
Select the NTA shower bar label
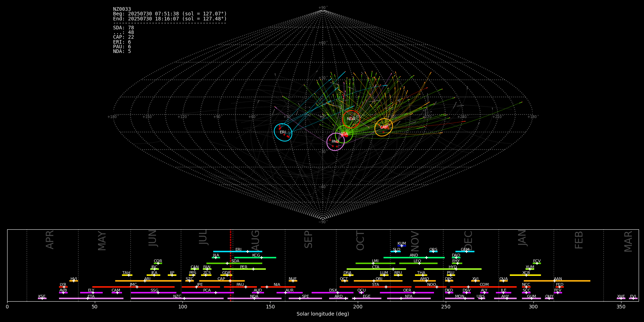(409, 296)
